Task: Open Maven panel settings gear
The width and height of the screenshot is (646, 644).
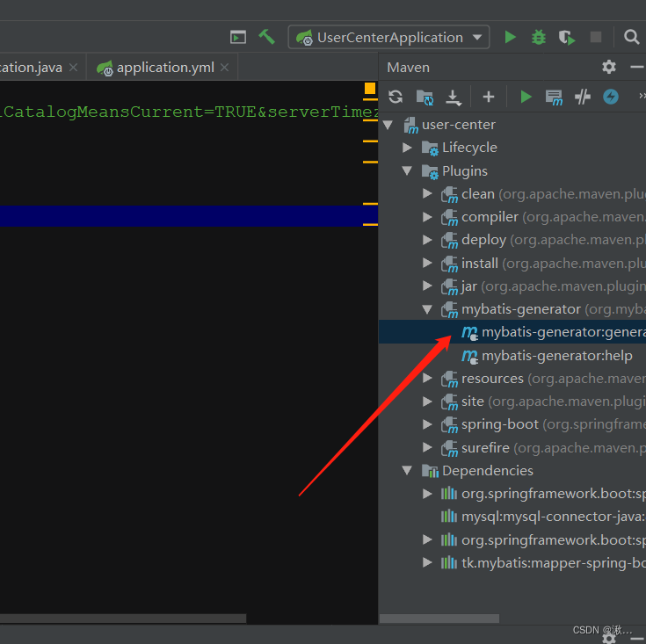Action: click(x=608, y=67)
